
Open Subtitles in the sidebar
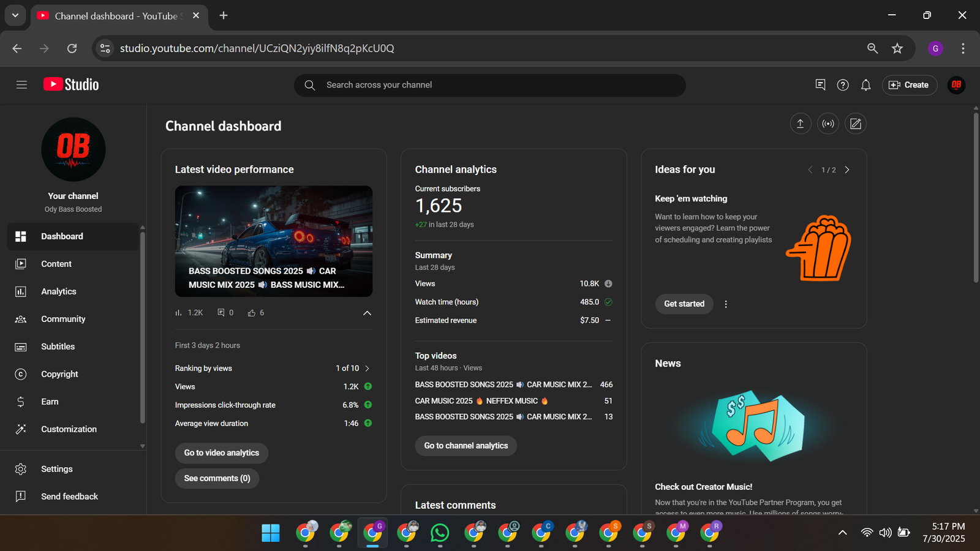[73, 347]
